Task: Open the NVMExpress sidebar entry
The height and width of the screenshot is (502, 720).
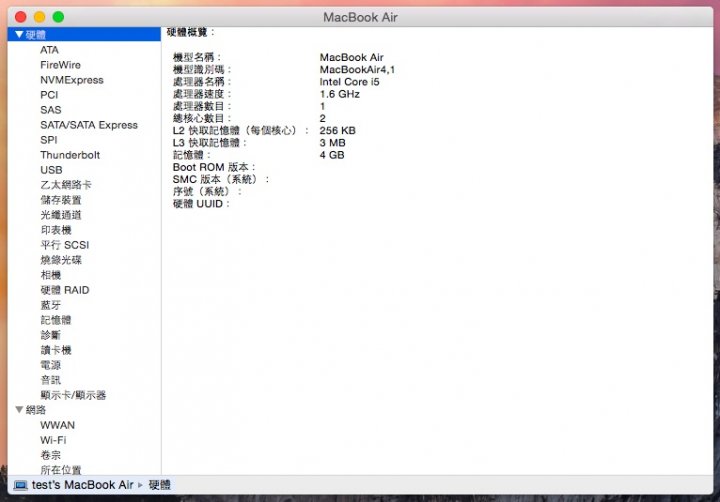Action: [x=72, y=80]
